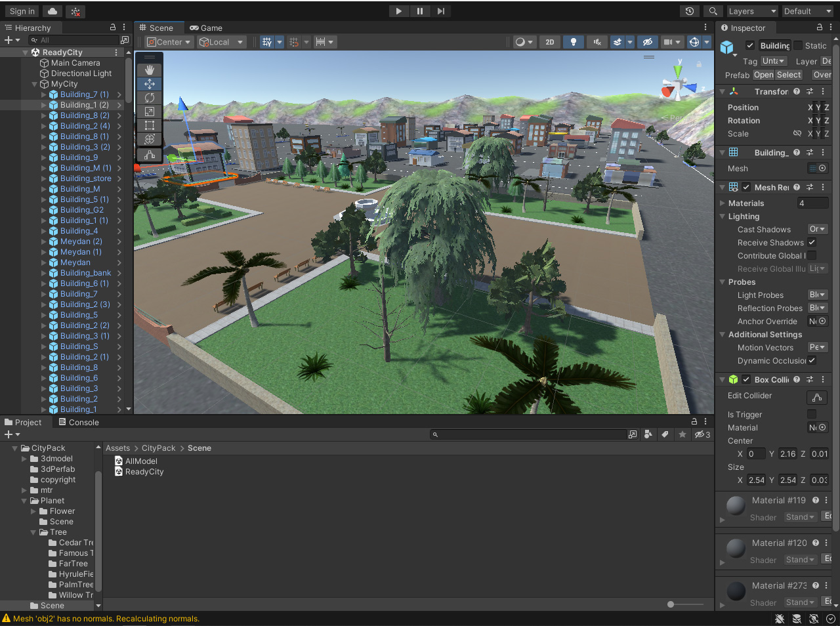Toggle the active object checkbox in Inspector
The width and height of the screenshot is (840, 626).
pos(749,45)
